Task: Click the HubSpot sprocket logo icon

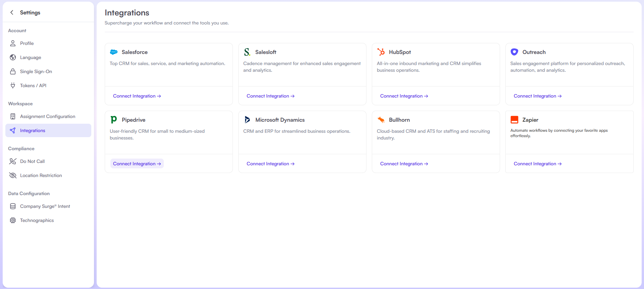Action: point(381,52)
